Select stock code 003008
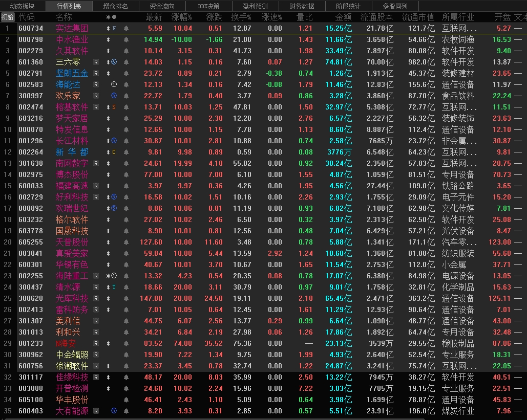 (x=31, y=388)
